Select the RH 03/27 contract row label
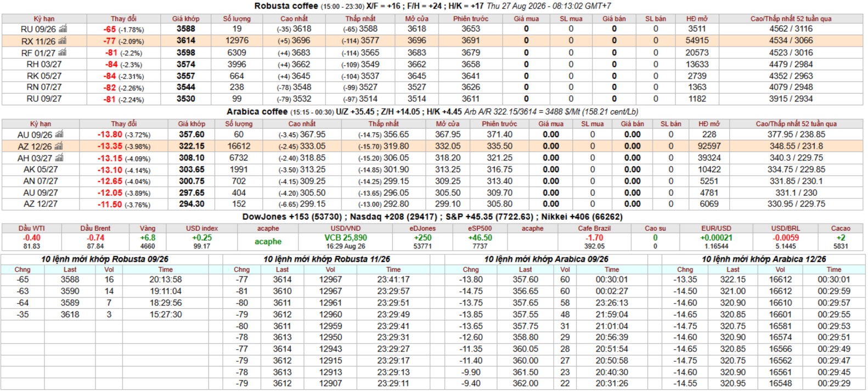 [44, 64]
